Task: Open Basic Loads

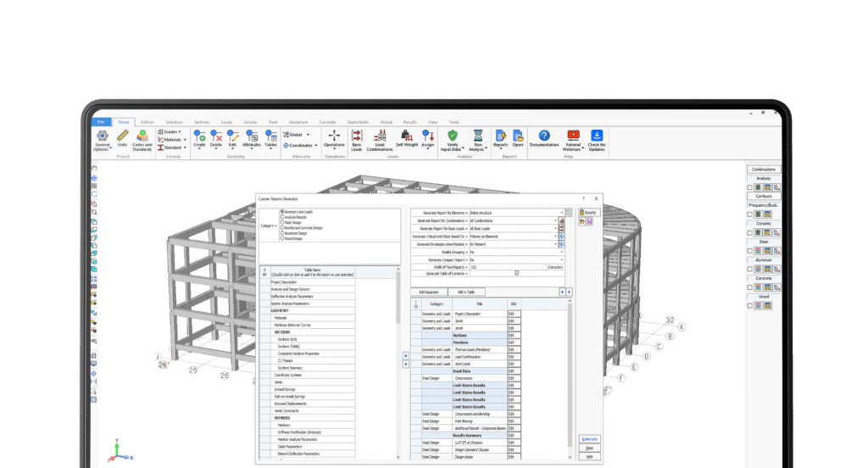Action: pos(357,140)
